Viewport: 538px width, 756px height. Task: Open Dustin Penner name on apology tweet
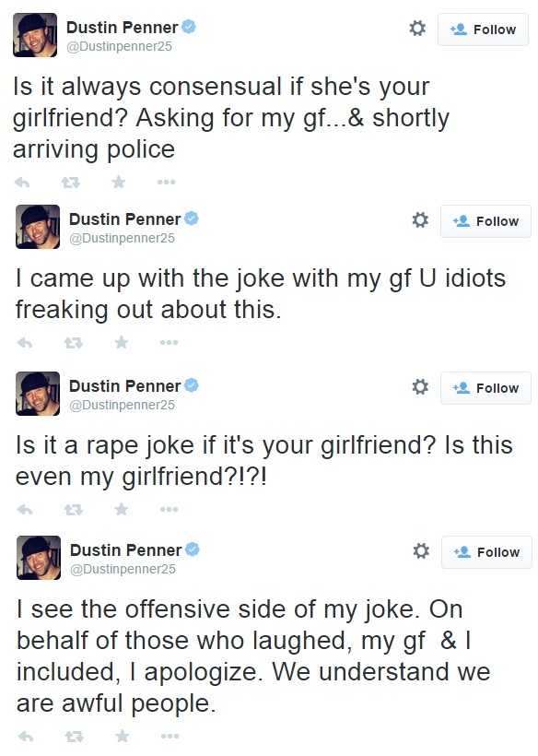tap(125, 550)
